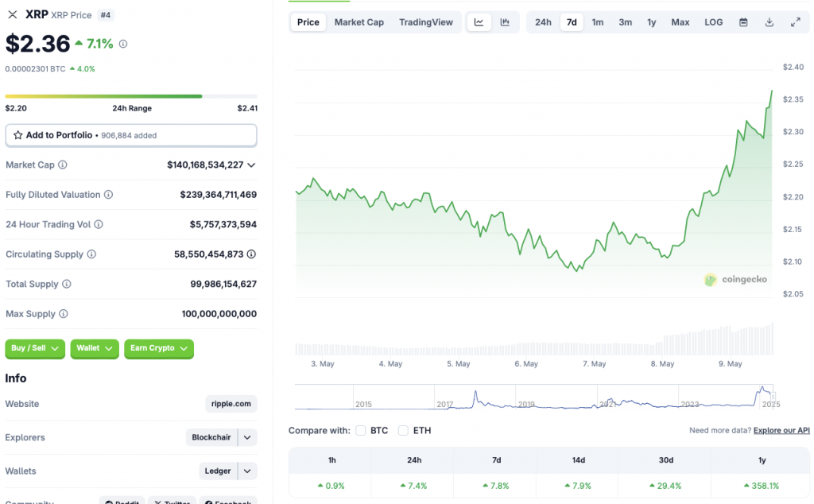814x504 pixels.
Task: Show Fully Diluted Valuation info icon
Action: [108, 195]
